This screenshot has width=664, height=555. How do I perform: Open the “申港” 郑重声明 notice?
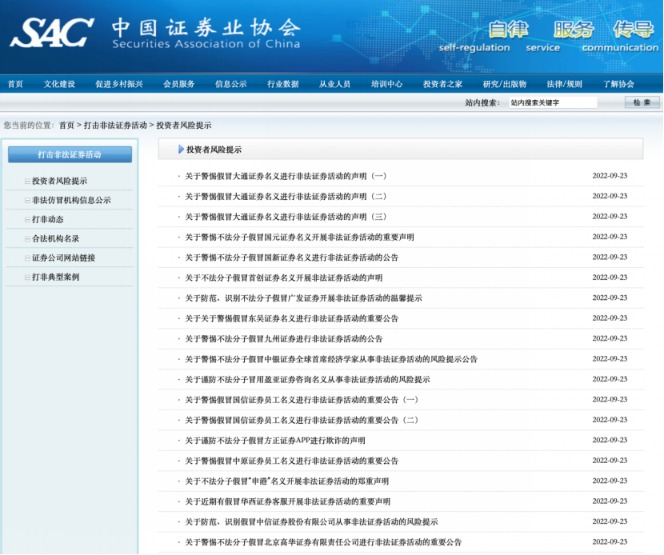click(x=287, y=481)
